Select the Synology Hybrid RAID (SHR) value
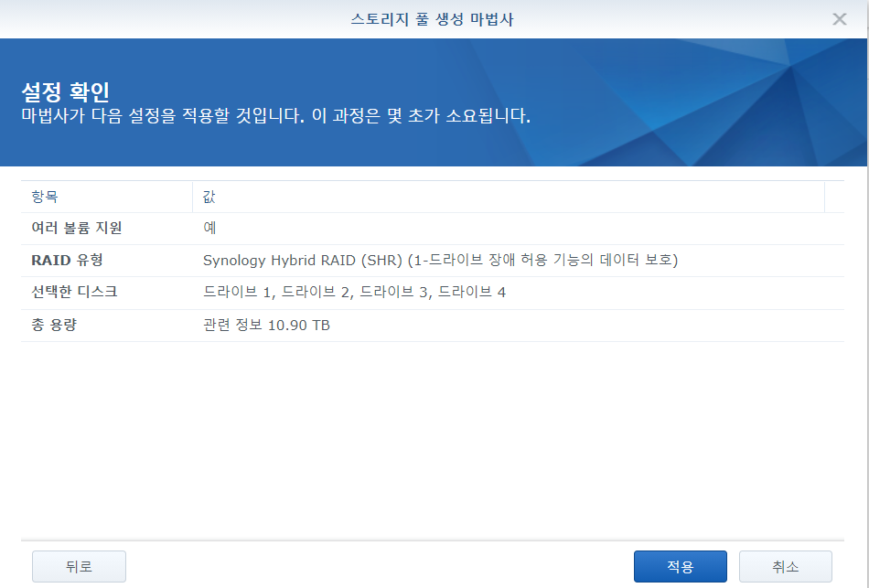Screen dimensions: 869x588 click(441, 260)
